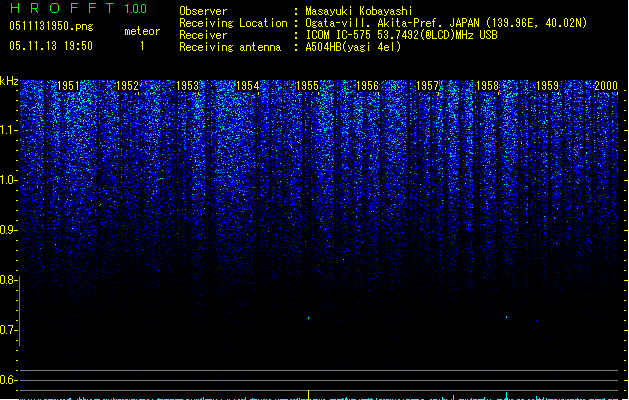This screenshot has width=629, height=400.
Task: Click the meteor label
Action: 142,31
